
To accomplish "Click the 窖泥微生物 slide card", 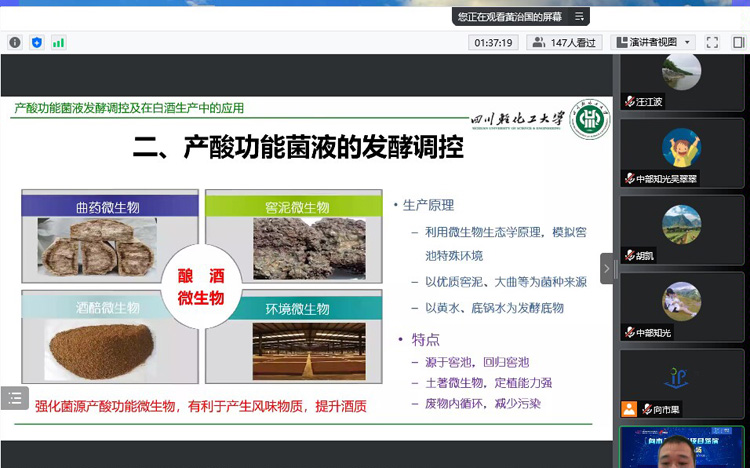I will 294,236.
